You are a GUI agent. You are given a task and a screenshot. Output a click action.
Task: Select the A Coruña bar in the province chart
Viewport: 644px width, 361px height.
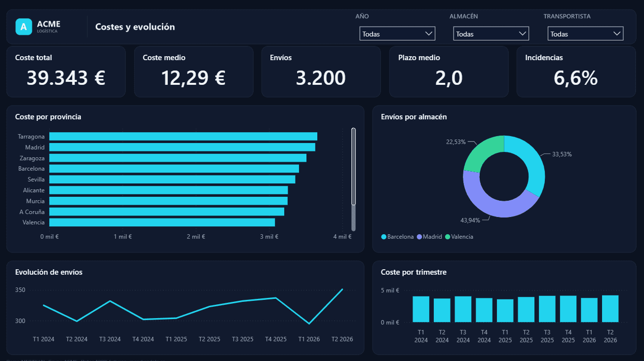pyautogui.click(x=167, y=212)
